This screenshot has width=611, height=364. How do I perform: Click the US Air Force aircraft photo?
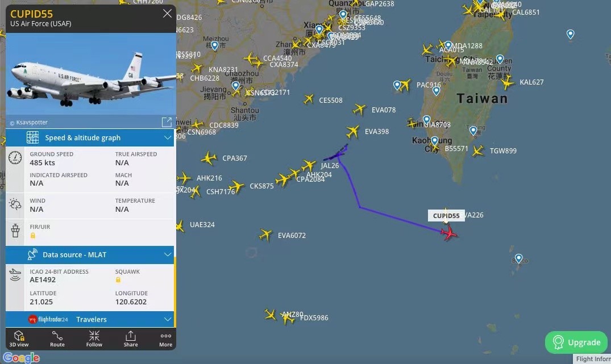point(91,74)
